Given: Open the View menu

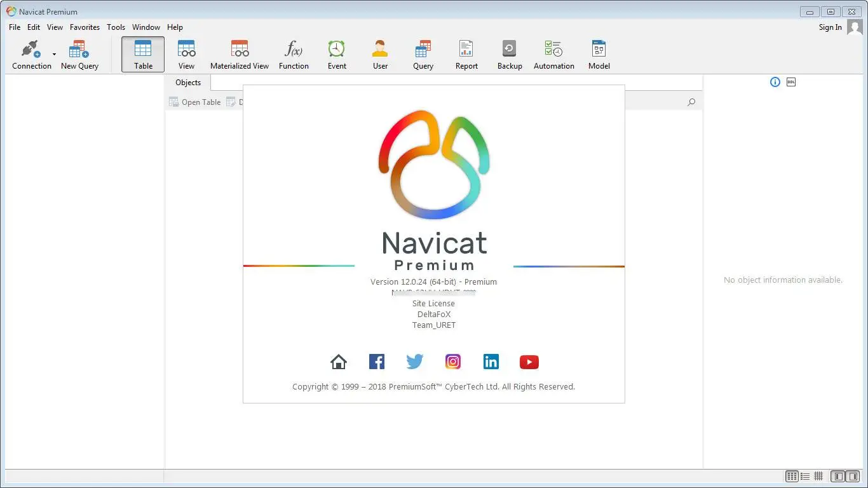Looking at the screenshot, I should (55, 27).
